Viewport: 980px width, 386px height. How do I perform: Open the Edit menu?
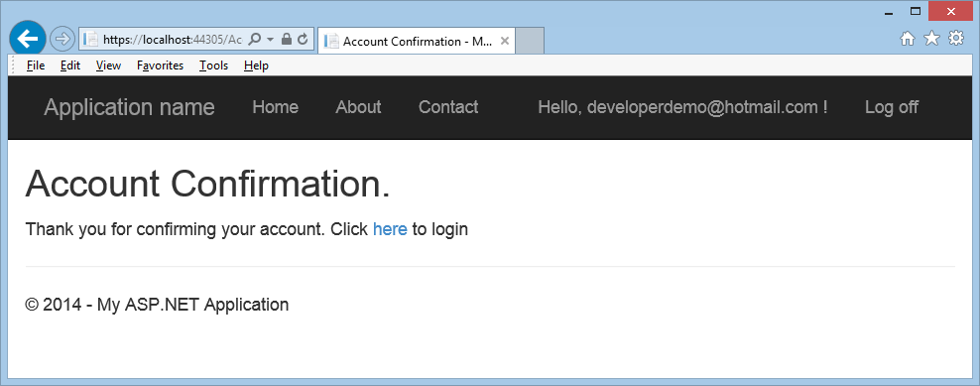pos(70,65)
